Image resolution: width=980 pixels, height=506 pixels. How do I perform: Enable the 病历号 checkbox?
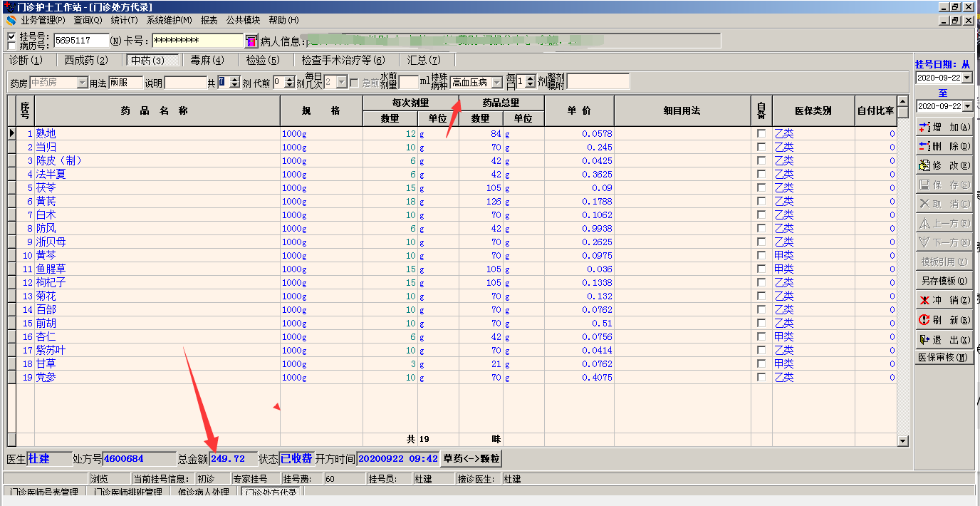click(x=11, y=46)
